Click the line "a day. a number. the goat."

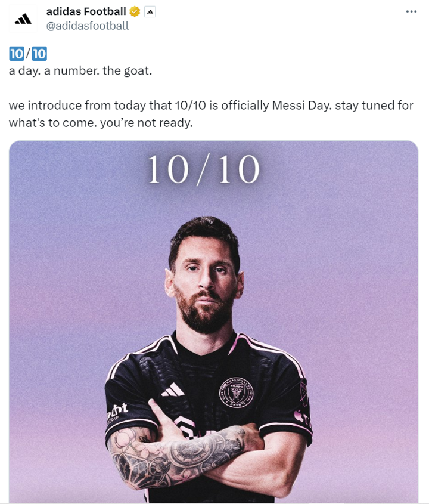point(80,71)
